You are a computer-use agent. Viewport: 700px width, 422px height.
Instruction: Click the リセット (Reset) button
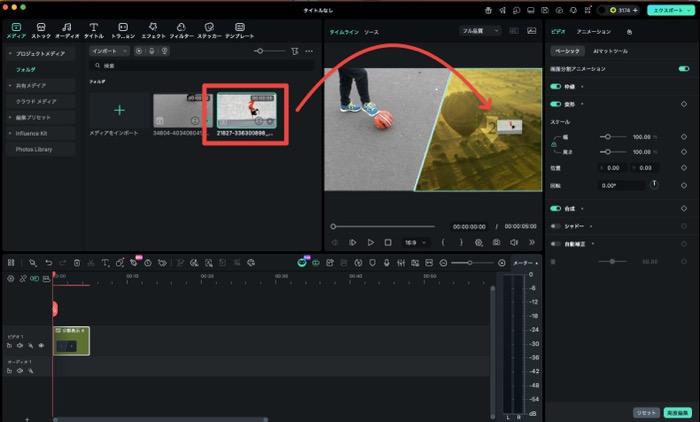click(646, 413)
